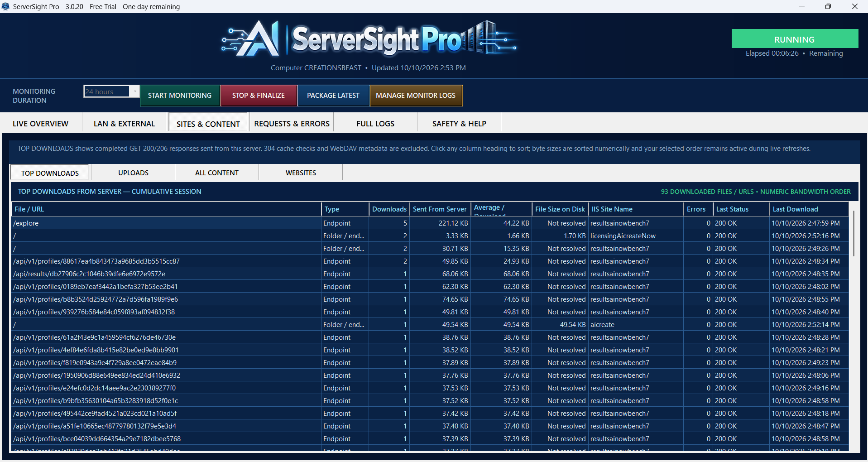Select the TOP DOWNLOADS sub-tab
This screenshot has width=868, height=462.
pos(50,173)
